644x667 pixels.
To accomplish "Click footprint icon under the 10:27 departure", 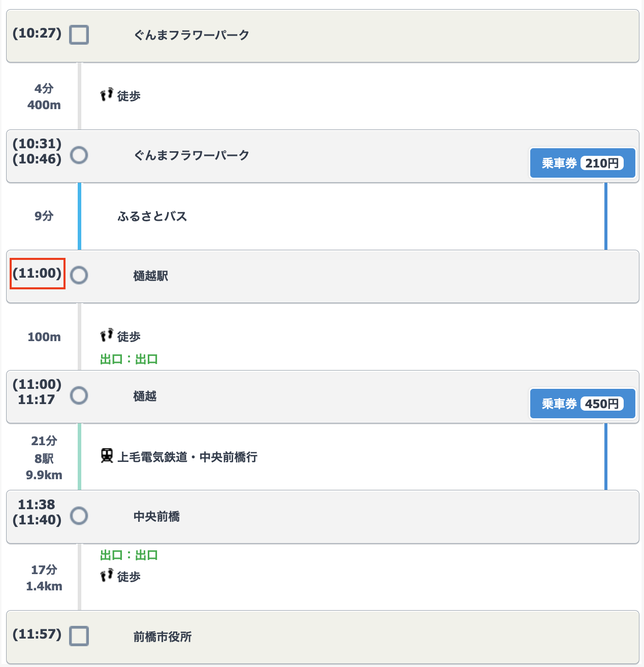I will 107,94.
